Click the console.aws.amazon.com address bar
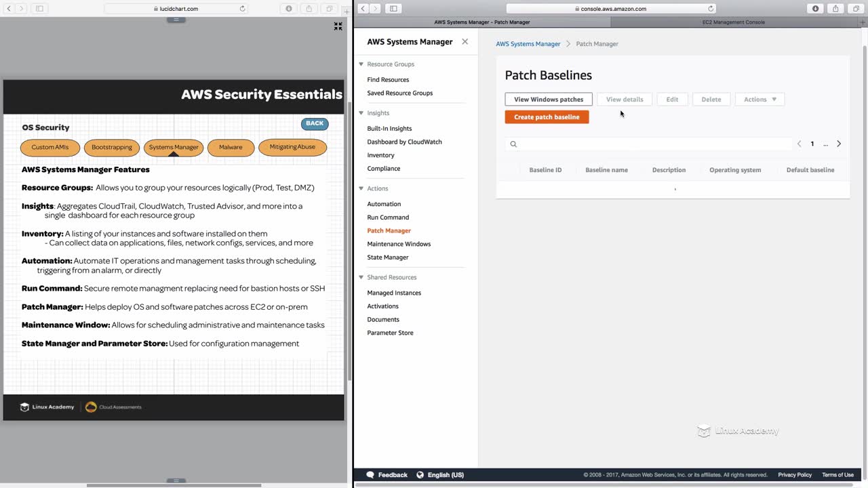Screen dimensions: 868x488 610,9
